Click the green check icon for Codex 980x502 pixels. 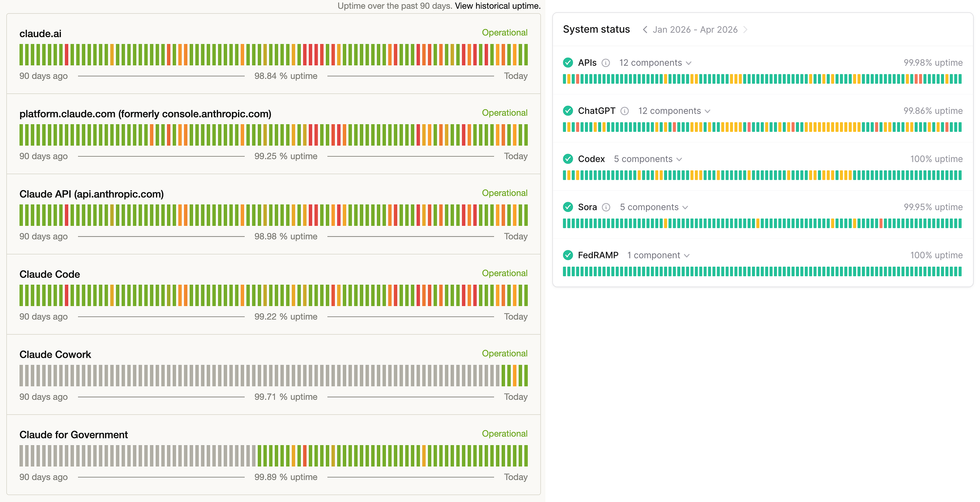point(568,159)
